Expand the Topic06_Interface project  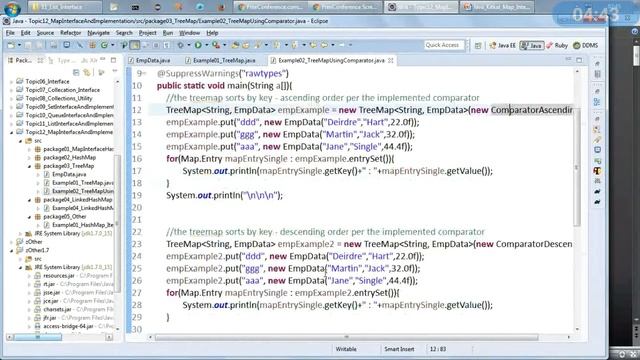coord(11,82)
